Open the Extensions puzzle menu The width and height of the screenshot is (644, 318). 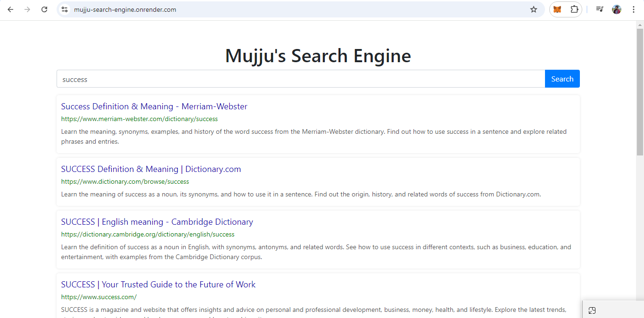tap(574, 9)
